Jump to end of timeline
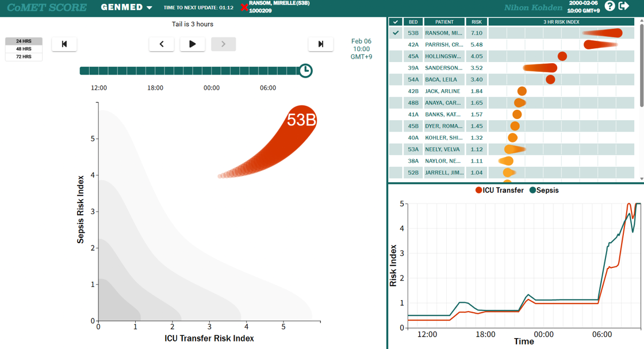 point(321,44)
